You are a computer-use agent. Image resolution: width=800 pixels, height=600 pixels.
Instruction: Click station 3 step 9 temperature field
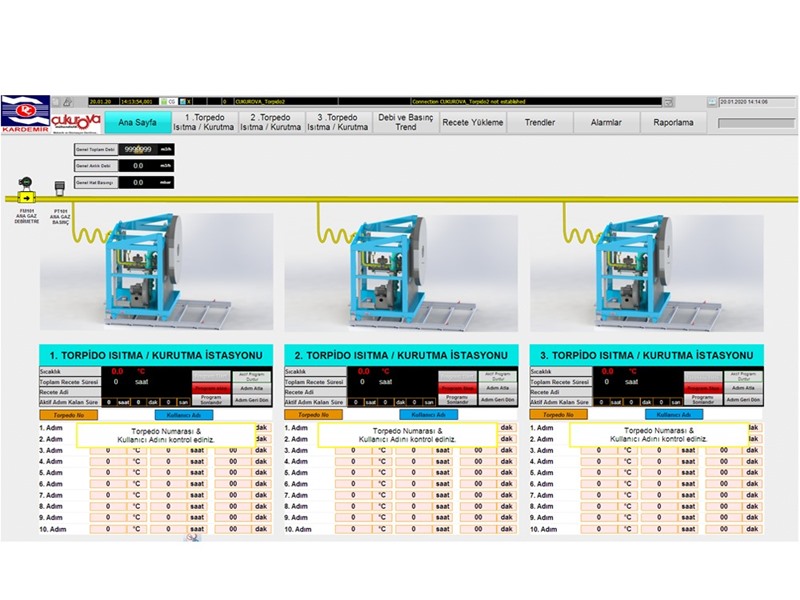(599, 517)
